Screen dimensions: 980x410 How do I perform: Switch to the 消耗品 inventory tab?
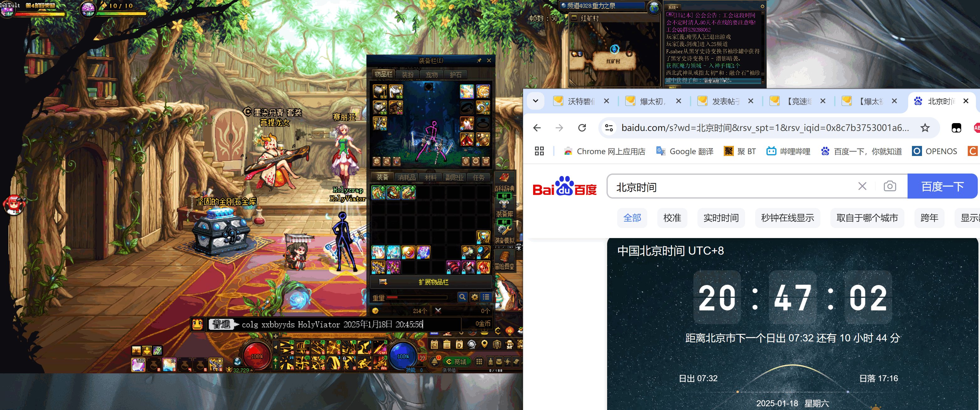point(406,177)
